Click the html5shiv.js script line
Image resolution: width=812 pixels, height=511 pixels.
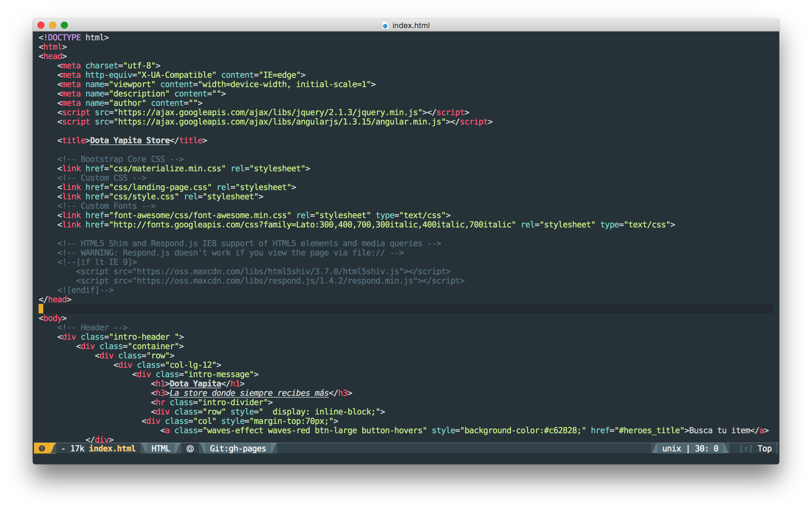(x=263, y=271)
